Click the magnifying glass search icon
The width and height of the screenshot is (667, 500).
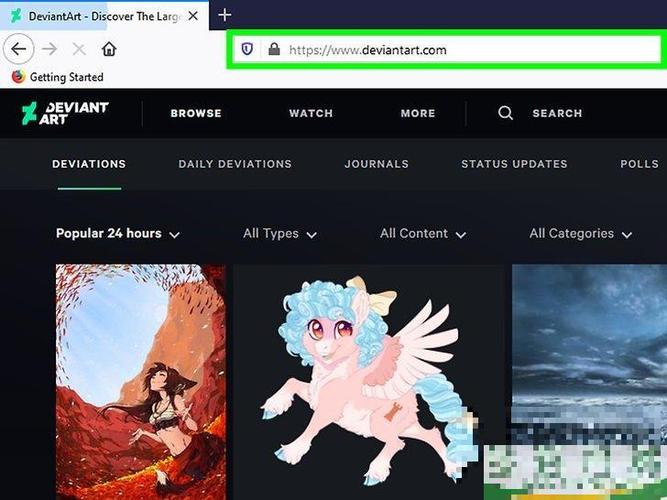[505, 113]
